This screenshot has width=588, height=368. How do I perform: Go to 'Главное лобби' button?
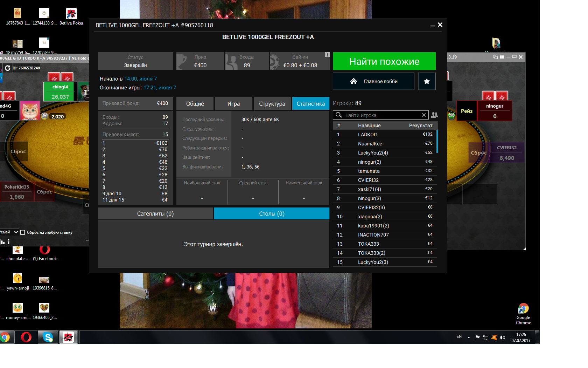(373, 81)
